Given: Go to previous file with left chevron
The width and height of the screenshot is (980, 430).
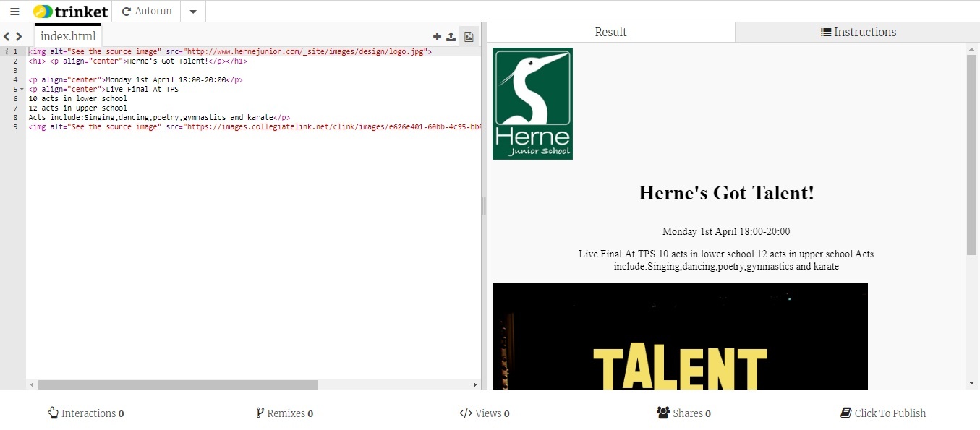Looking at the screenshot, I should tap(7, 36).
